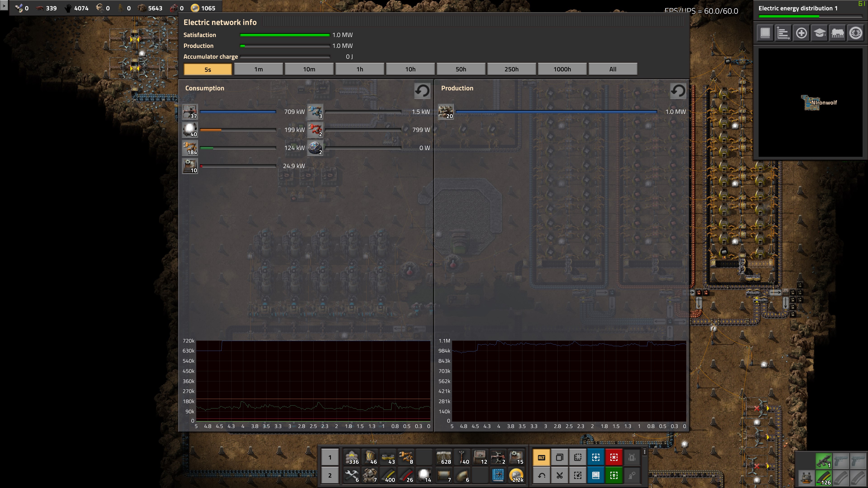This screenshot has height=488, width=868.
Task: Click the yellow inserter icon showing 184
Action: pyautogui.click(x=190, y=148)
